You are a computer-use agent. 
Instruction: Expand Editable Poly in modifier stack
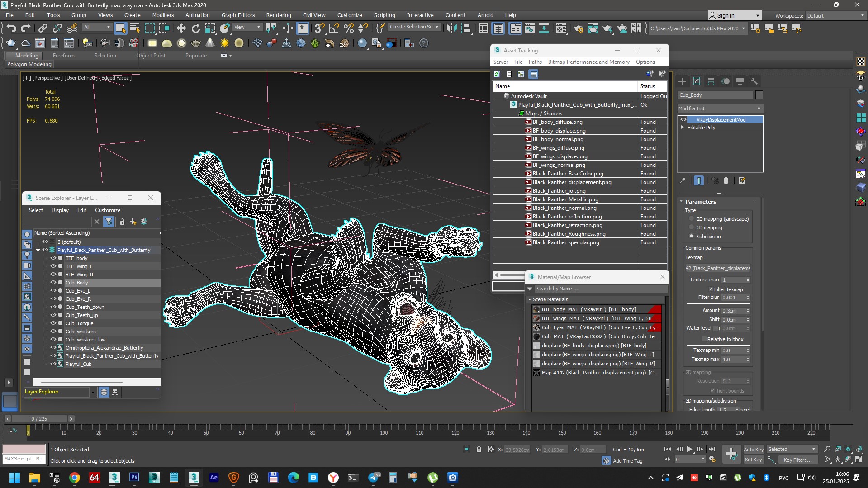[x=683, y=128]
